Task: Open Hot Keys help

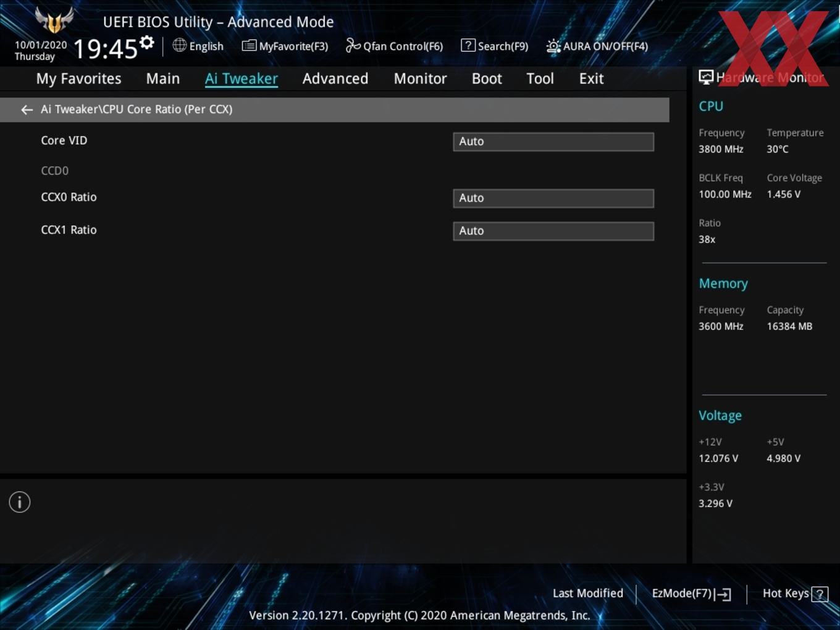Action: (796, 594)
